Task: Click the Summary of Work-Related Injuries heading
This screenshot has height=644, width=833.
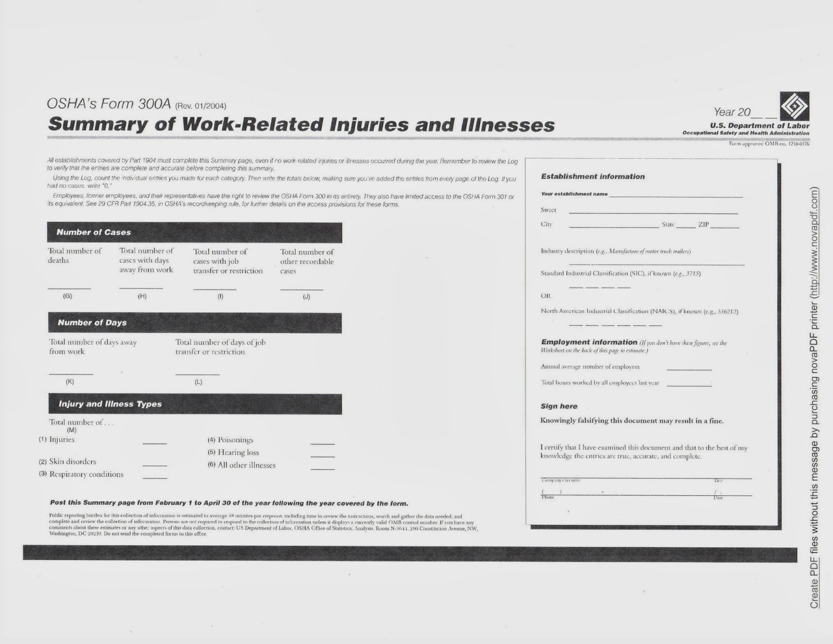Action: pyautogui.click(x=301, y=125)
